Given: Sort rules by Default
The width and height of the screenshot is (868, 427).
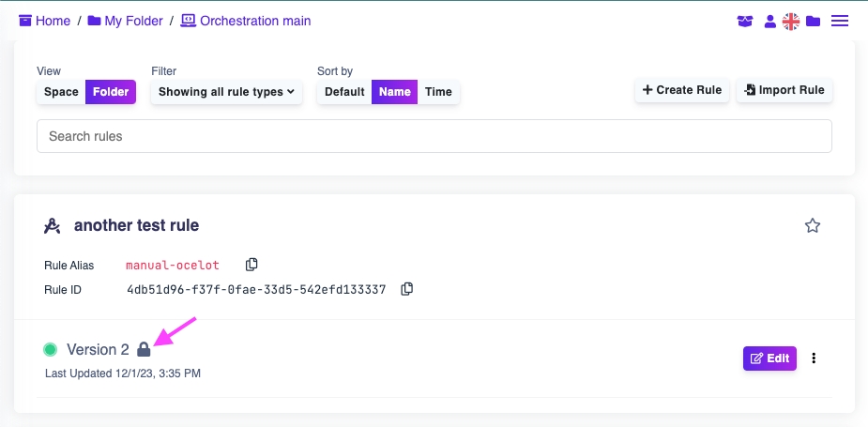Looking at the screenshot, I should [x=344, y=92].
